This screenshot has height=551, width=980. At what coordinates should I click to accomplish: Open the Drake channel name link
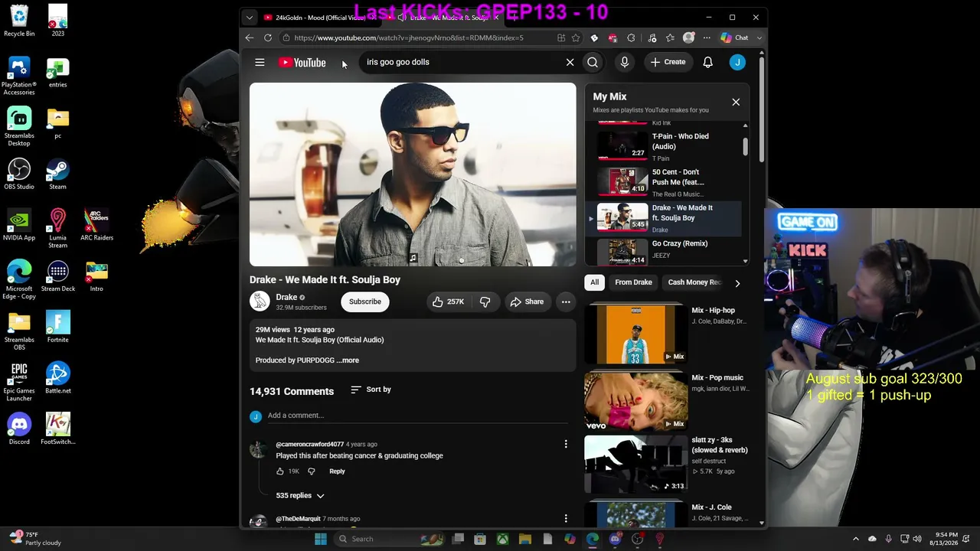tap(286, 297)
